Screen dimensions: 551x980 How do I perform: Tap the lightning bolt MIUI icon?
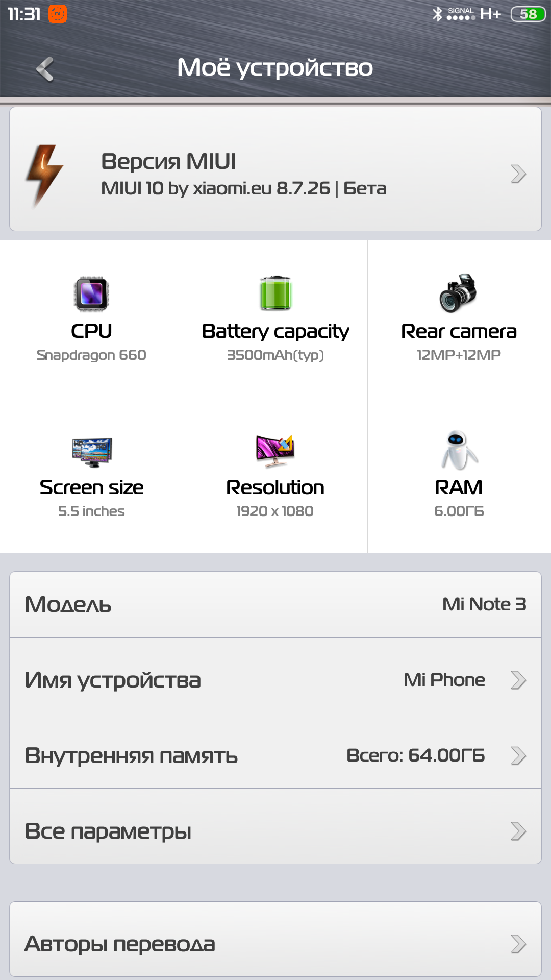44,175
